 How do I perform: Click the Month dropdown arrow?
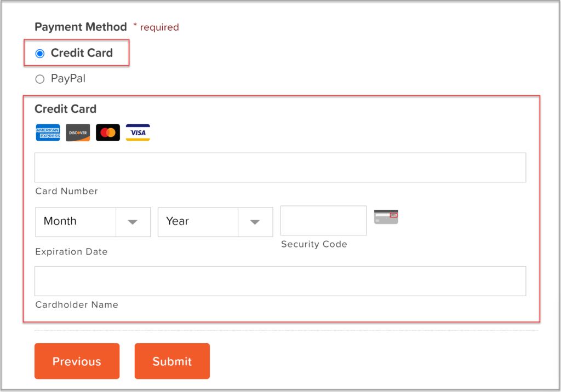coord(133,222)
